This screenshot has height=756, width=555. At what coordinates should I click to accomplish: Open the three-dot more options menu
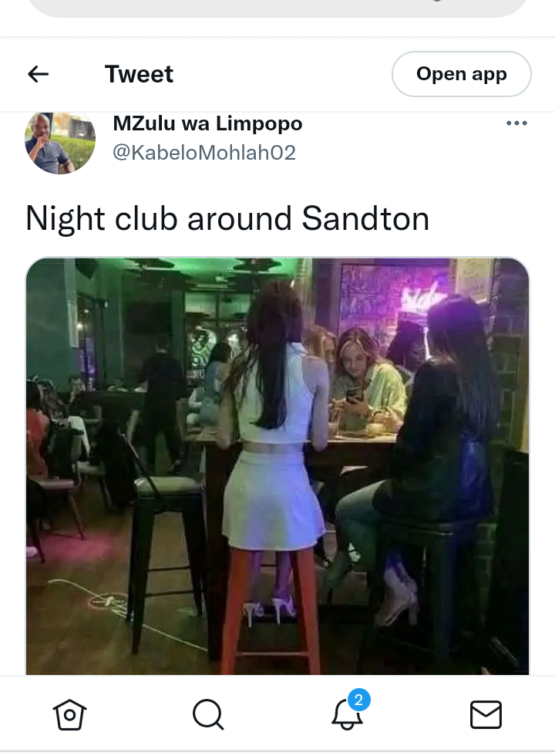(x=516, y=123)
